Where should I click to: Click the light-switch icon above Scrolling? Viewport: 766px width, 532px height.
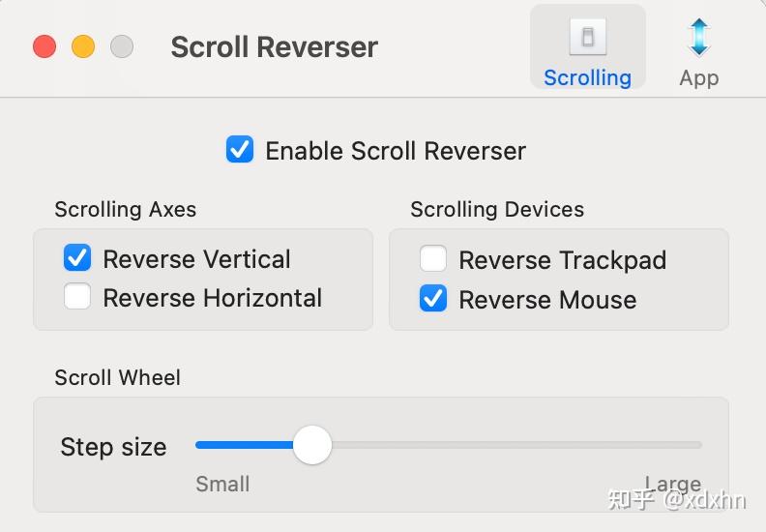coord(588,37)
